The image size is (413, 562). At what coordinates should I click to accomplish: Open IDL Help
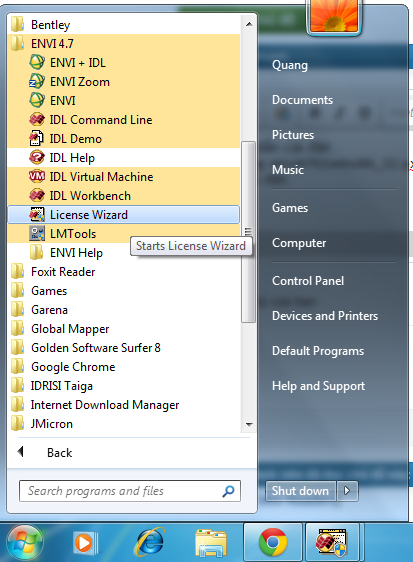click(x=123, y=158)
